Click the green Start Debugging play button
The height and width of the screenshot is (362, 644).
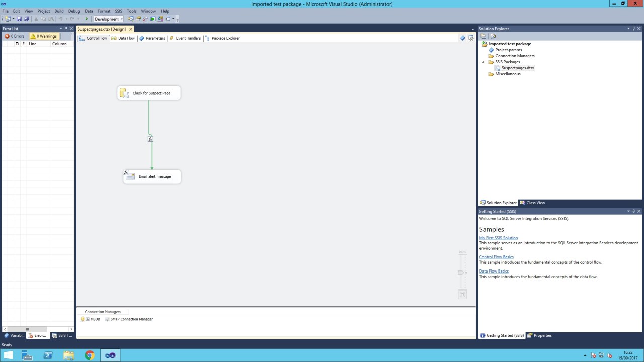point(87,19)
